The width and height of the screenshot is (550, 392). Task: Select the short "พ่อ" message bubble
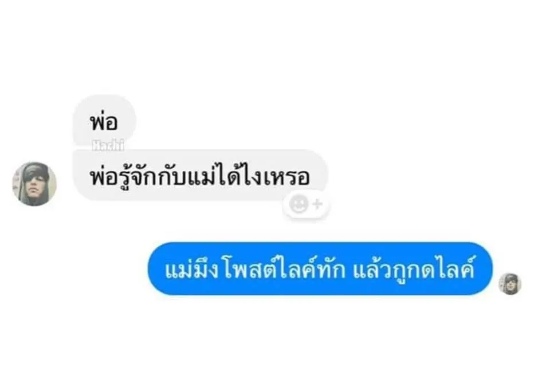tap(104, 121)
